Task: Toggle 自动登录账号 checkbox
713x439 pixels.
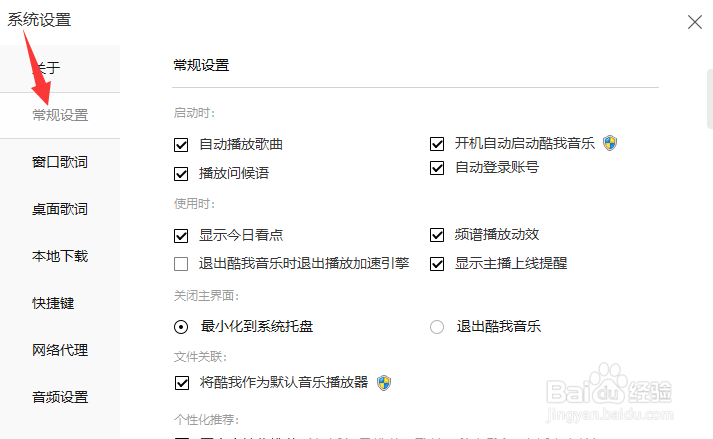Action: tap(437, 167)
